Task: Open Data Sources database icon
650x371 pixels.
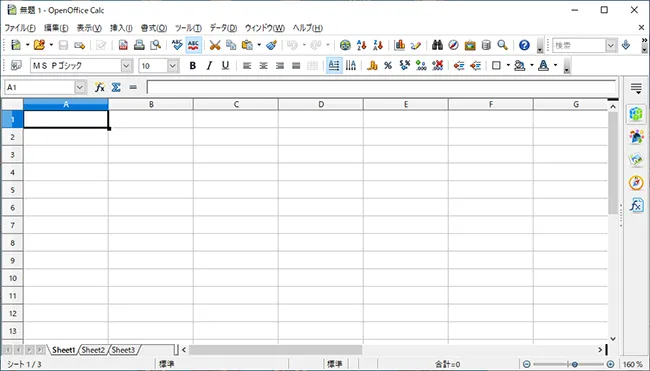Action: (486, 45)
